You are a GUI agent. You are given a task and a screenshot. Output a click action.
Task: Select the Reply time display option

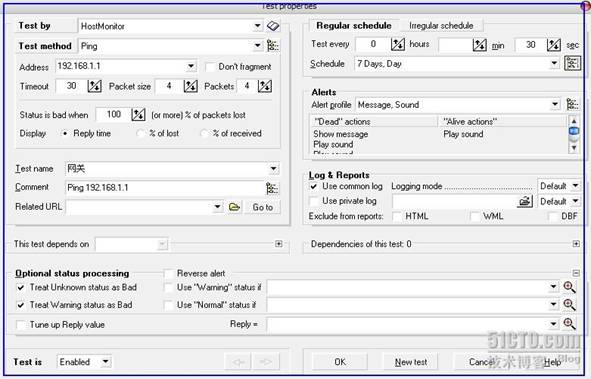click(65, 133)
